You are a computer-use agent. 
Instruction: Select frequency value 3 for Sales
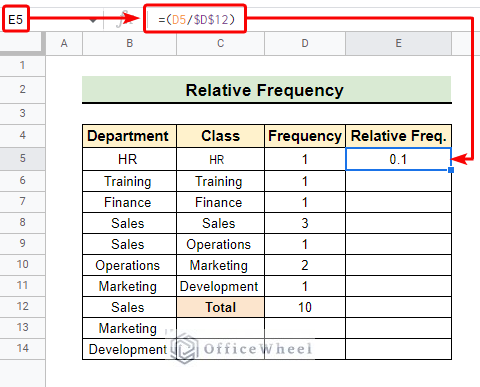pos(305,223)
